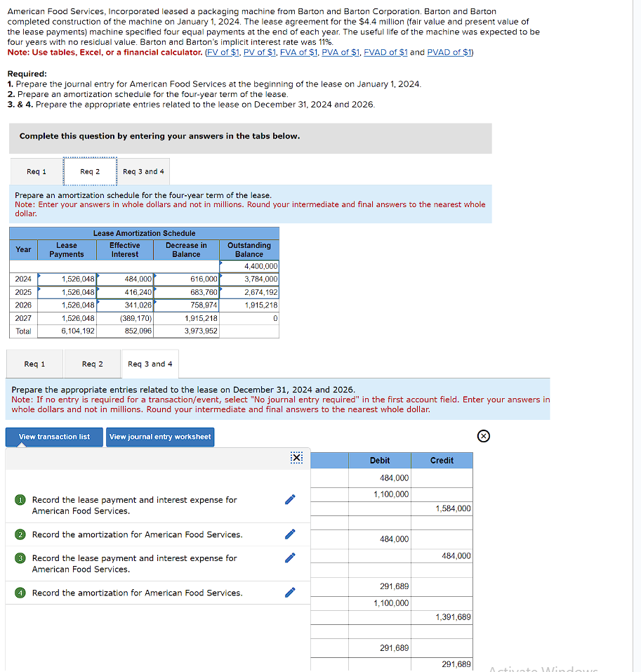Open the amortization entry editor for entry 2
The image size is (641, 672).
click(289, 534)
